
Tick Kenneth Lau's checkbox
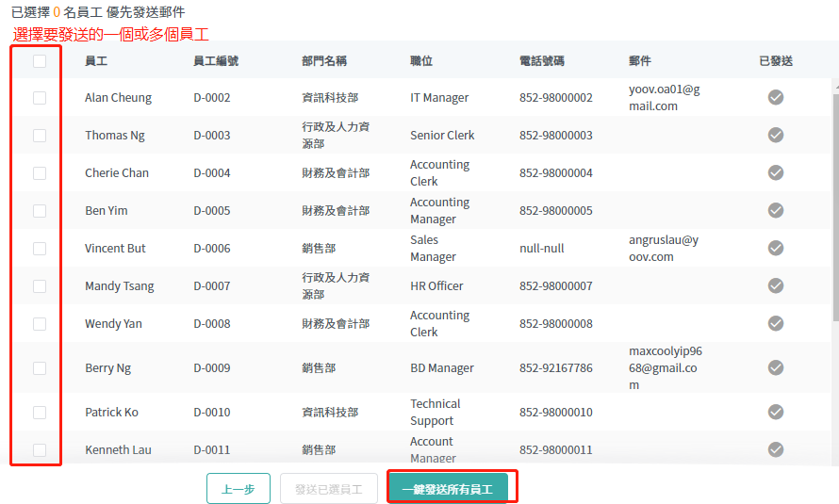tap(40, 450)
